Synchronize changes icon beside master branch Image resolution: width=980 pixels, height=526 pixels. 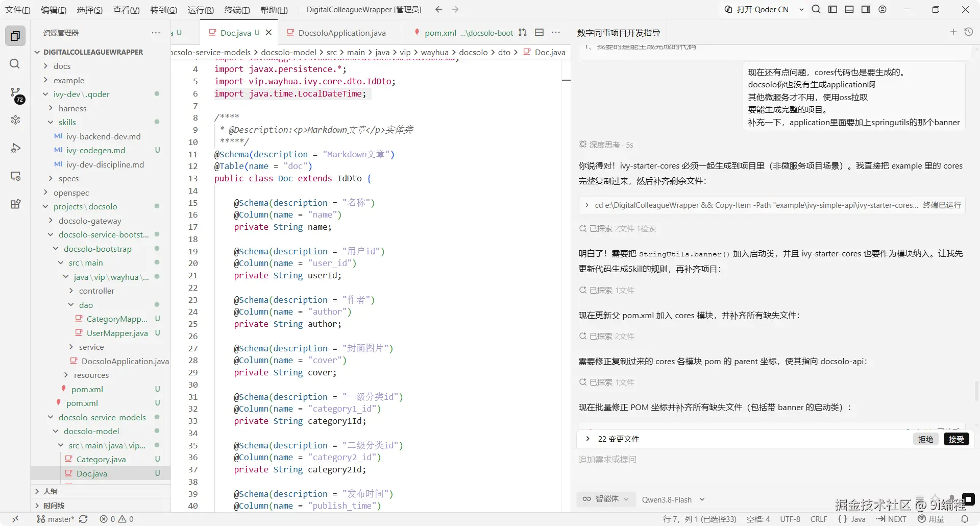click(x=83, y=519)
